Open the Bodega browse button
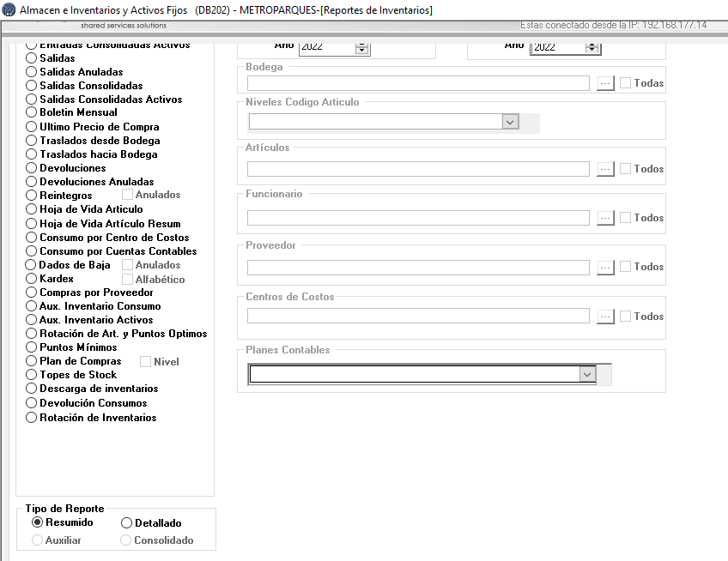 point(605,83)
